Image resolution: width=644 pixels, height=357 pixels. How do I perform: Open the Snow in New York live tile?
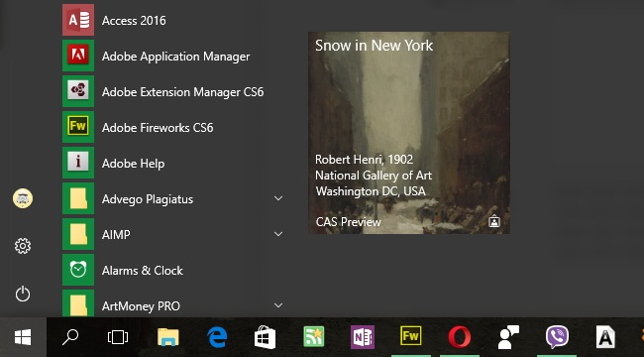pyautogui.click(x=409, y=133)
